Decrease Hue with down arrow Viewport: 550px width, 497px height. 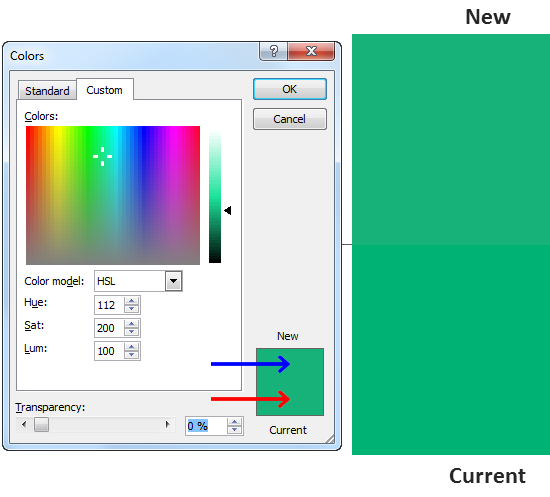(132, 309)
